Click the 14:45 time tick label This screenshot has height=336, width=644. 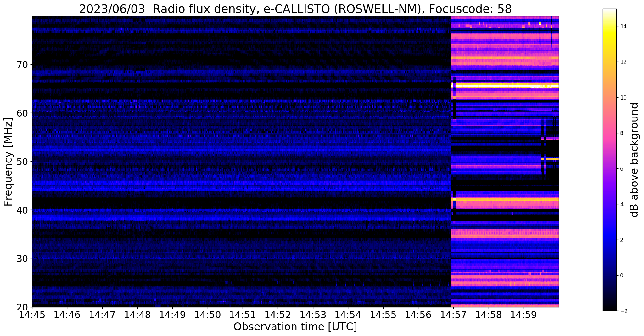32,315
